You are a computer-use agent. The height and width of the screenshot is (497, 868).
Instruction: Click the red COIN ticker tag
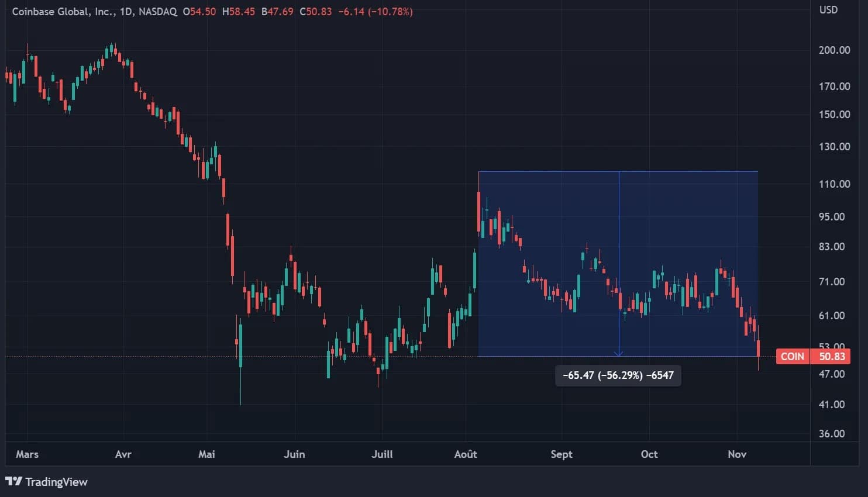tap(792, 357)
